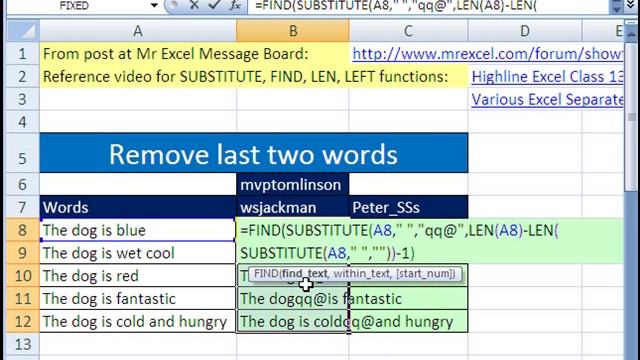Select row 7 header
The height and width of the screenshot is (360, 640).
tap(23, 207)
